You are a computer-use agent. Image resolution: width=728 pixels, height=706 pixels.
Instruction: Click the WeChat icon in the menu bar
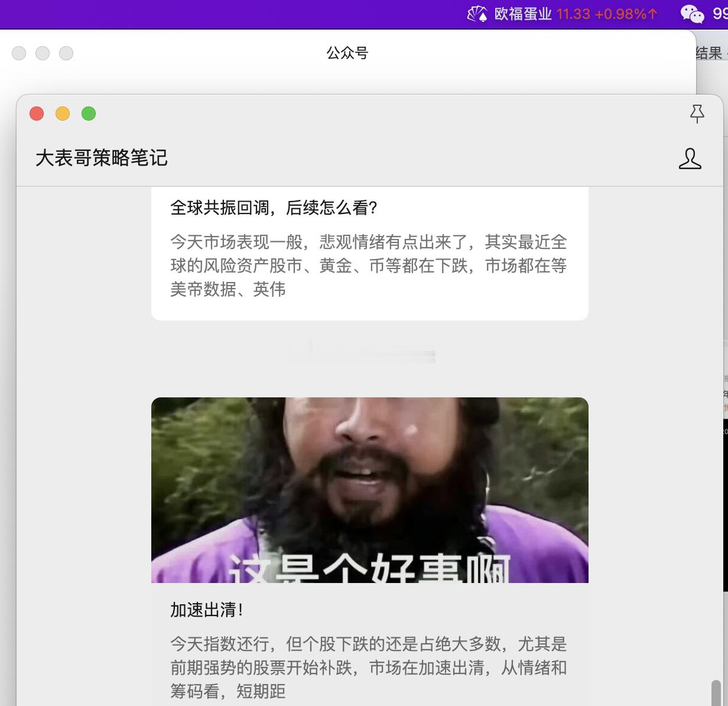click(692, 14)
